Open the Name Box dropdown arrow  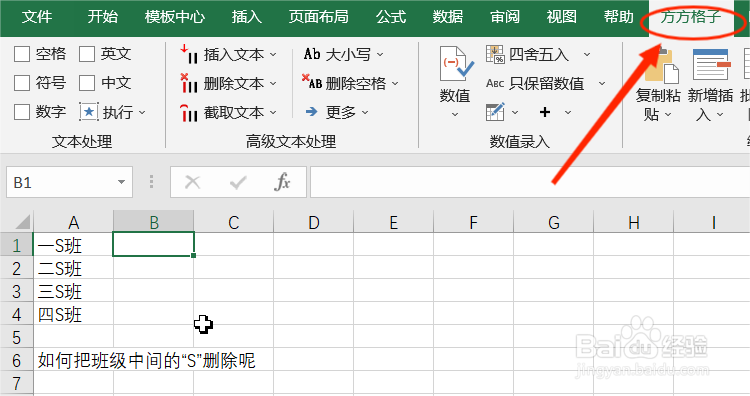tap(121, 182)
